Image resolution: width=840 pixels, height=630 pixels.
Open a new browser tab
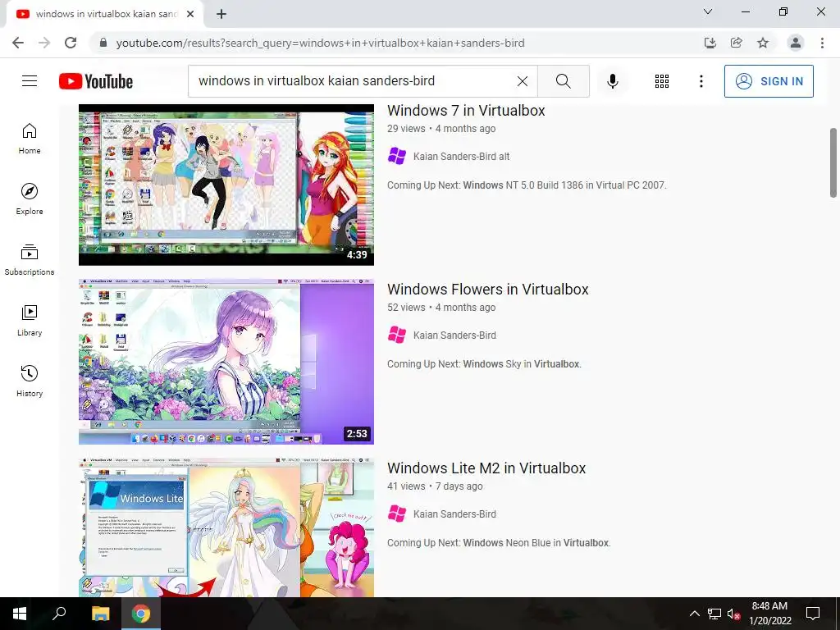221,14
